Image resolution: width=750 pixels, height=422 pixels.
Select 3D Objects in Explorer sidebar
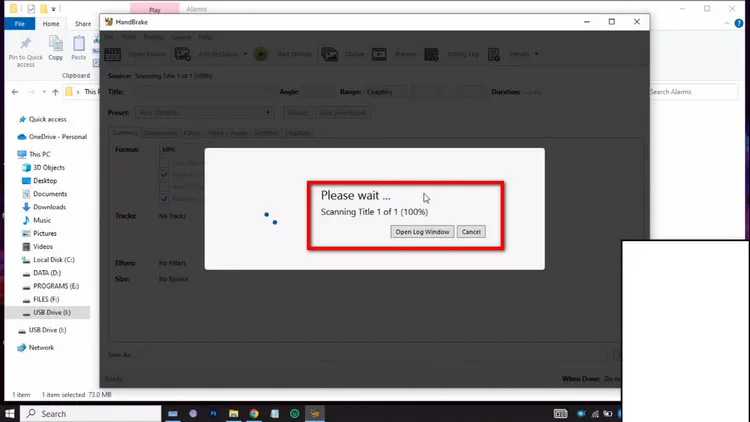[49, 167]
